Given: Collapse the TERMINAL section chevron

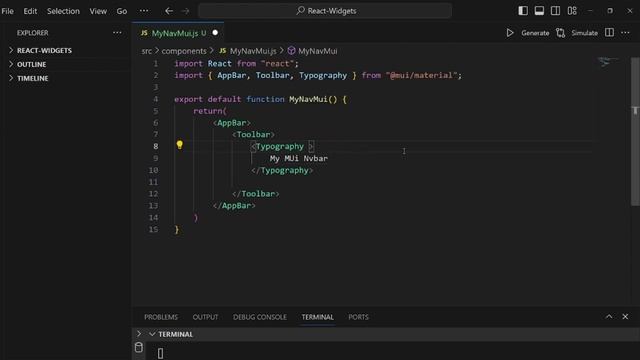Looking at the screenshot, I should [x=152, y=334].
